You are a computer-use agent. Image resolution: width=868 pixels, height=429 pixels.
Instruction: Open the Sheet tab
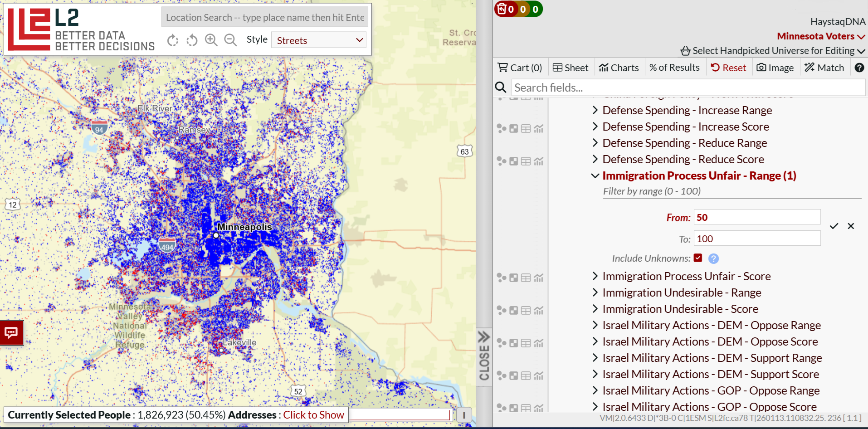pos(571,68)
